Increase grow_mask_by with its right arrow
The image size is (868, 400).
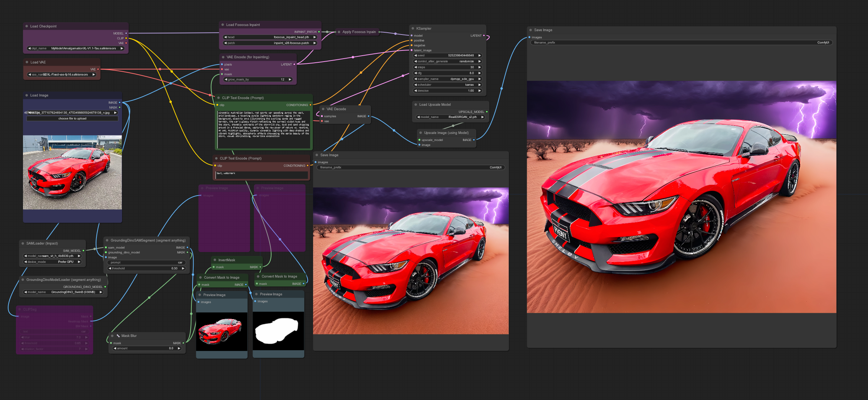coord(290,79)
